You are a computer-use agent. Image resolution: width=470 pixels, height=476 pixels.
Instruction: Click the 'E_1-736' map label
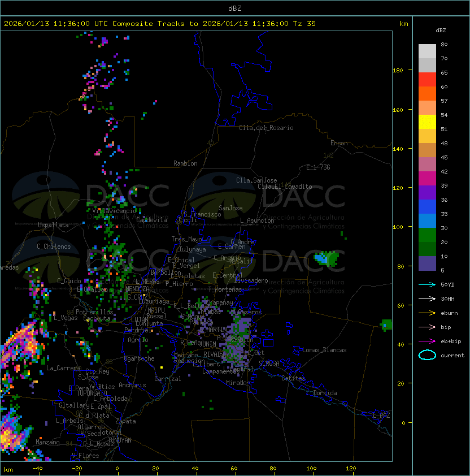(318, 167)
